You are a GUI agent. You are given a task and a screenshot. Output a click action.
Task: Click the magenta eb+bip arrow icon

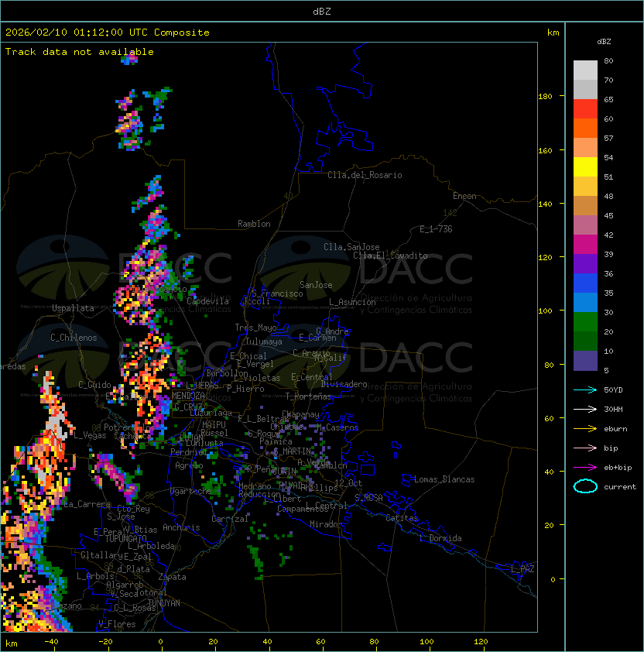click(x=585, y=468)
